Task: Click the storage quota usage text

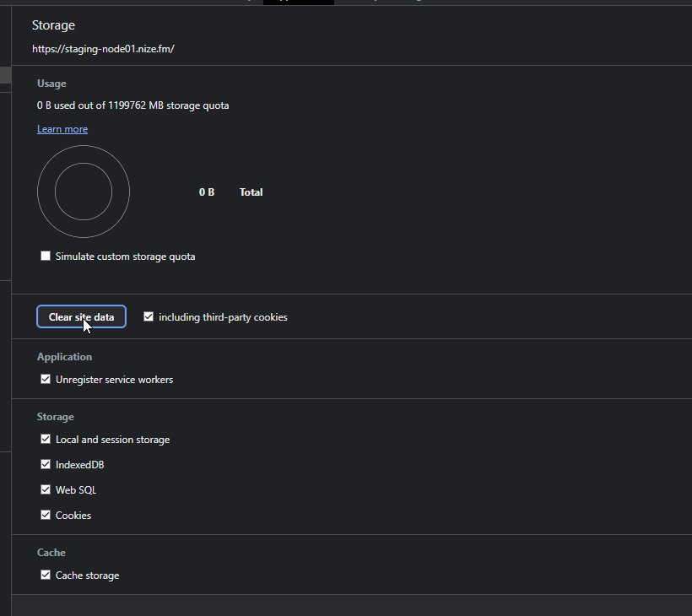Action: click(132, 105)
